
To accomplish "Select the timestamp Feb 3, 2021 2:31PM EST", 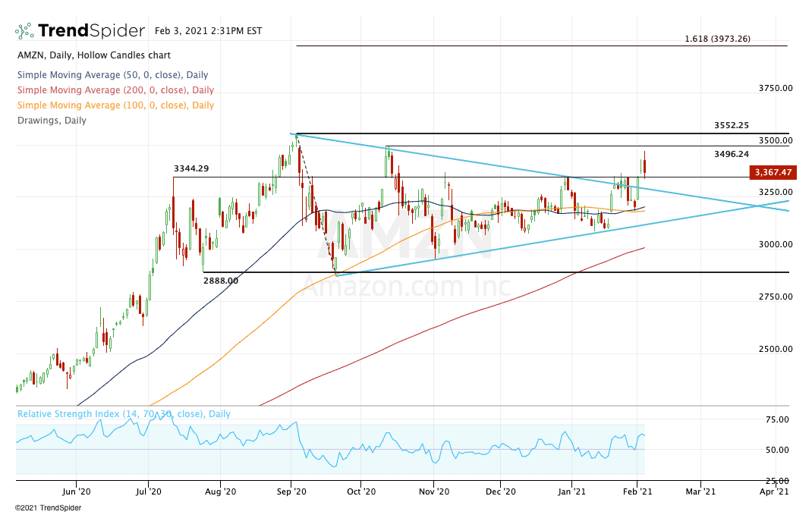I will click(x=208, y=31).
